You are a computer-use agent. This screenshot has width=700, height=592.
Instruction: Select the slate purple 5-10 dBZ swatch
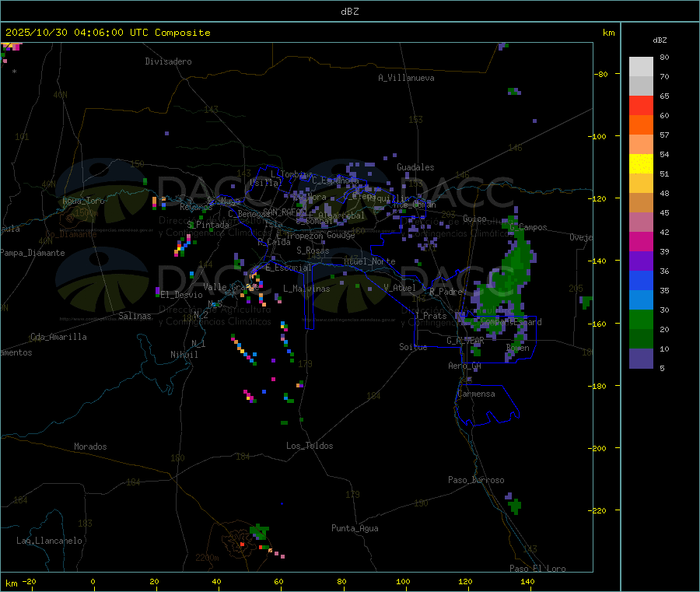pos(641,359)
